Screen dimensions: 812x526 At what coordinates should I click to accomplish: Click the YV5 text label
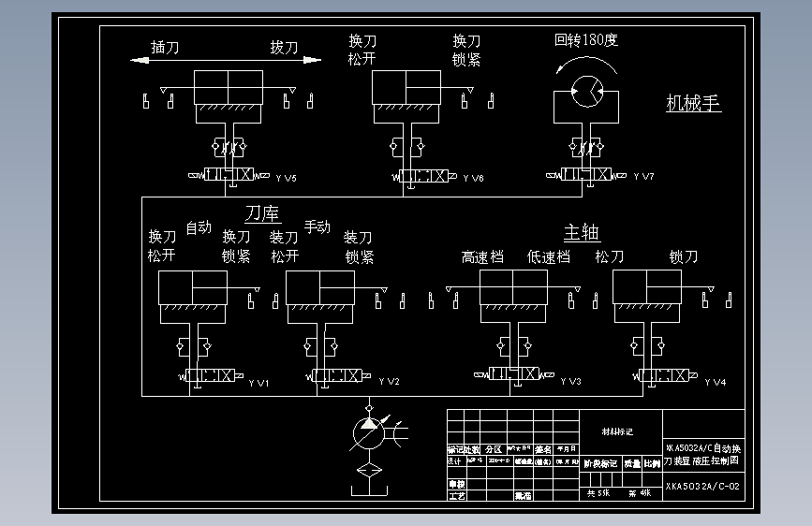pyautogui.click(x=287, y=179)
